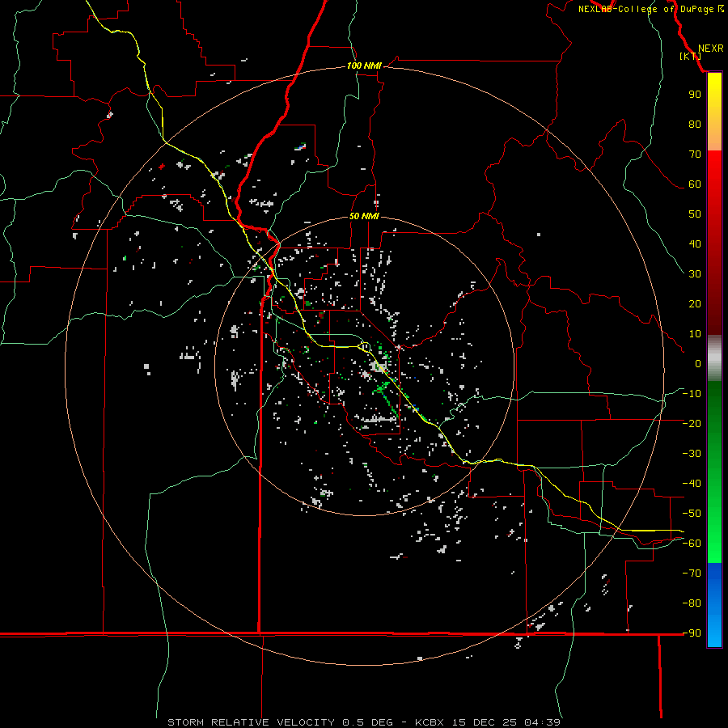Click the -40 value on the scale
This screenshot has height=728, width=728.
pyautogui.click(x=692, y=484)
